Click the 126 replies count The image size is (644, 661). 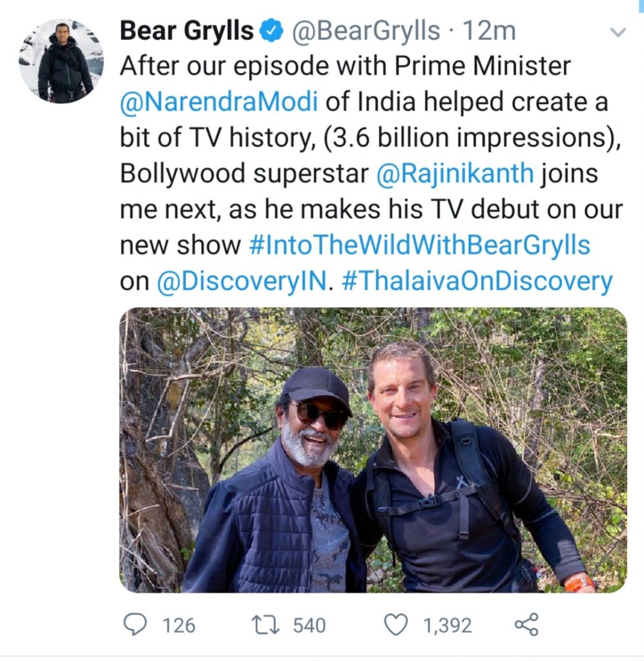[x=179, y=625]
